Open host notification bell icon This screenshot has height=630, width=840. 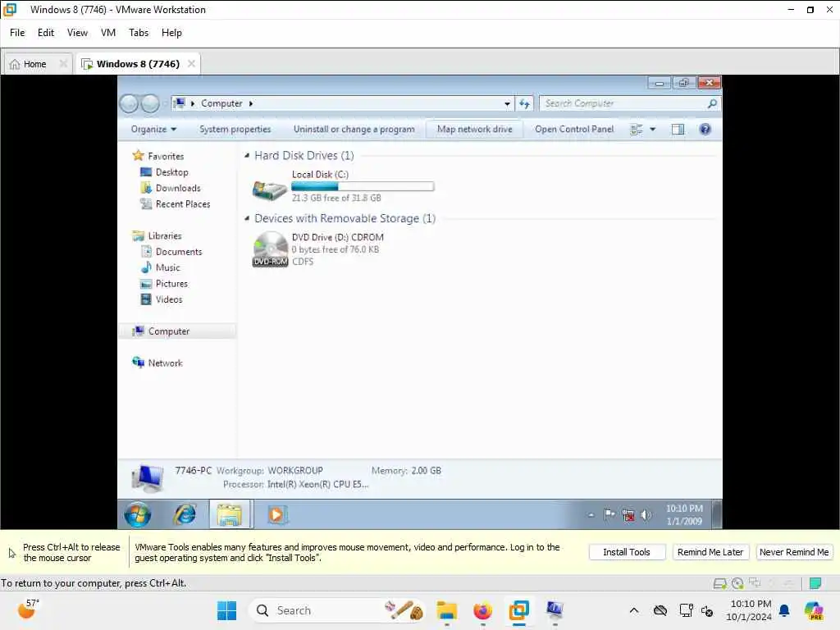pos(784,610)
